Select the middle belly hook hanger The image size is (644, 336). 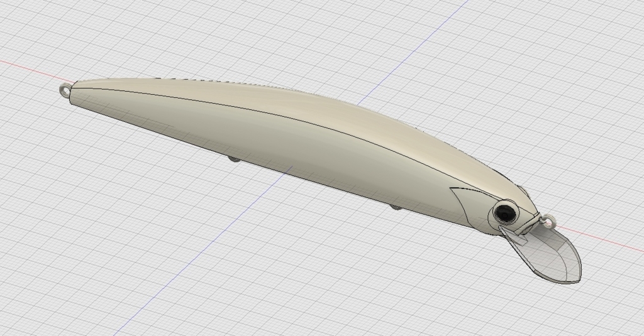[234, 159]
